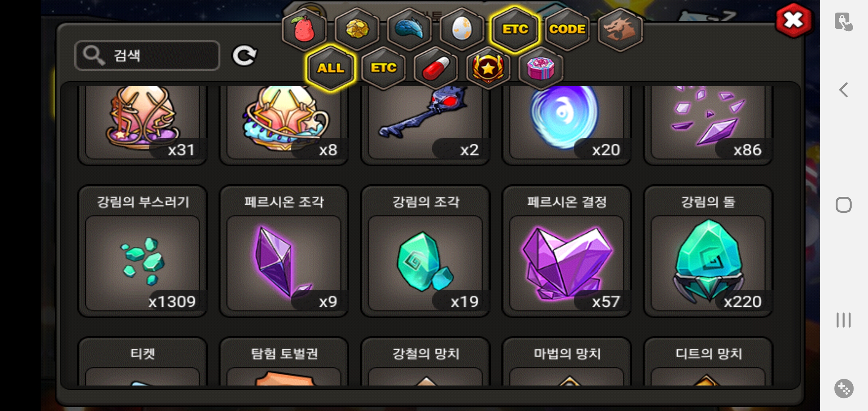Select the 강림의 돌 item x220
The image size is (868, 411).
coord(708,252)
